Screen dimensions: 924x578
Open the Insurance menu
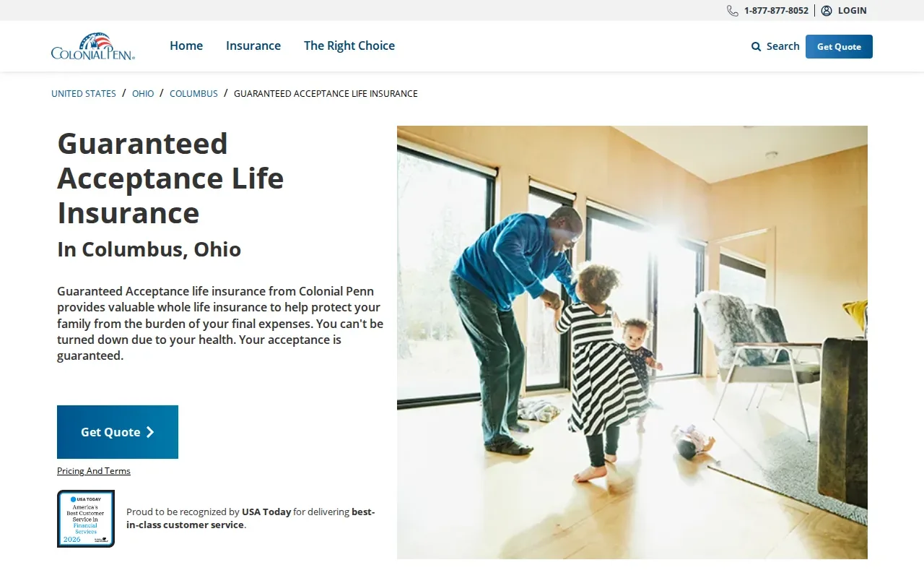[x=253, y=46]
